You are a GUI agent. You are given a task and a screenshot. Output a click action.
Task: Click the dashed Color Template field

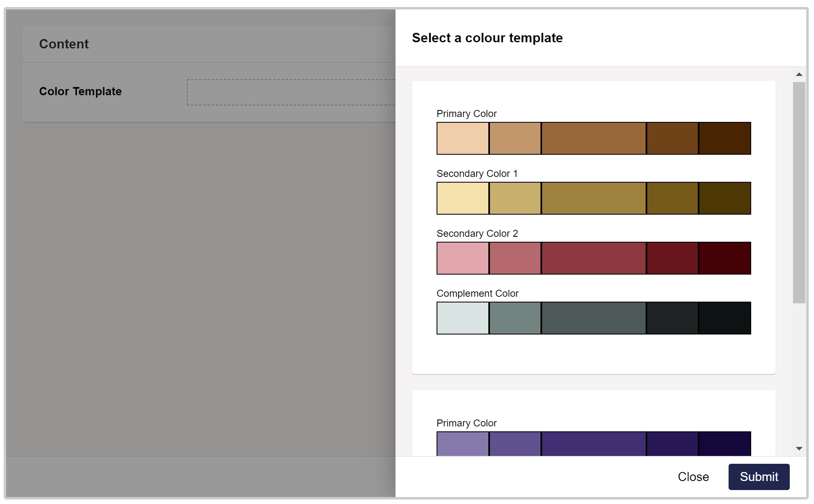(x=291, y=92)
